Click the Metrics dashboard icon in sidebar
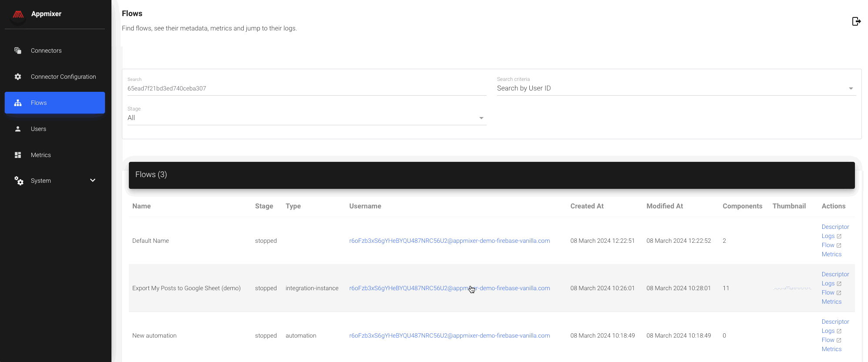Screen dimensions: 868x362 point(18,155)
